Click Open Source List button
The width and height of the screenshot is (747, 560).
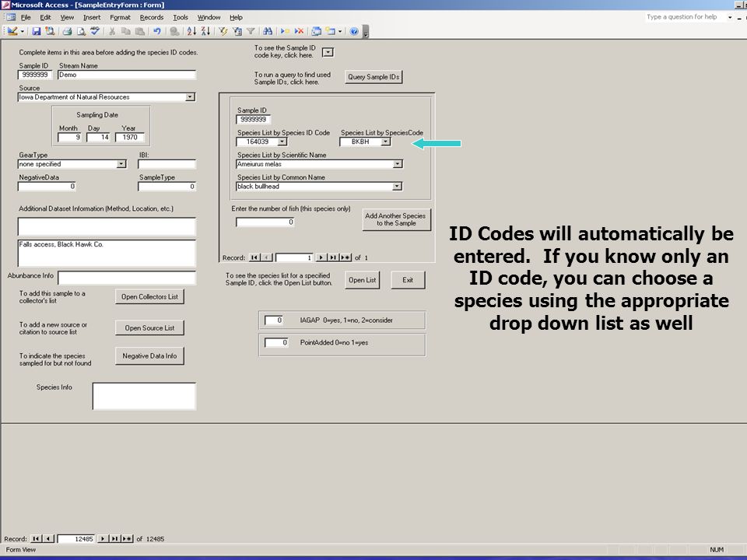[149, 327]
